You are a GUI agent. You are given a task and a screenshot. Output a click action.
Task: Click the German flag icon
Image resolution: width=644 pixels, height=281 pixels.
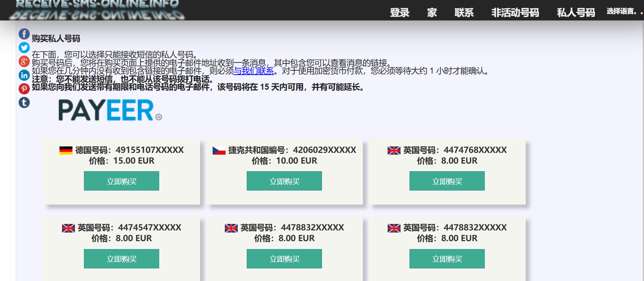[66, 150]
